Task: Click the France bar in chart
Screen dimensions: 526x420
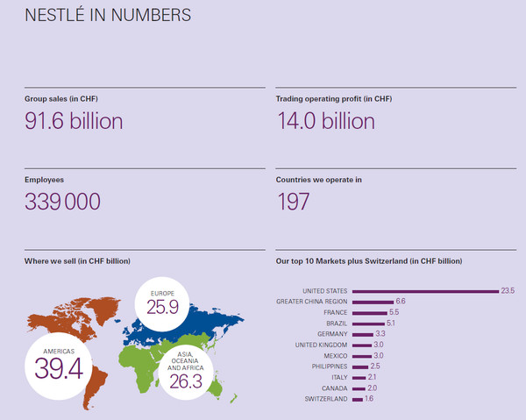Action: pyautogui.click(x=370, y=313)
